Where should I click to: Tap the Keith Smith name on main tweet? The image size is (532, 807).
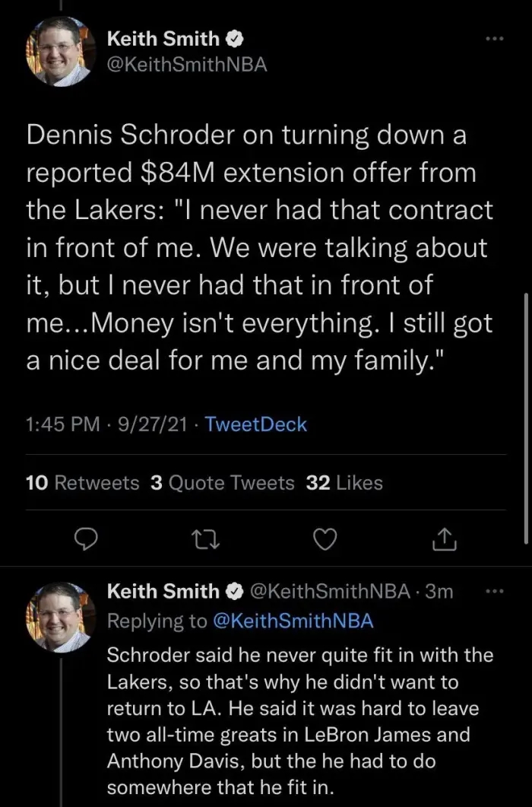point(163,38)
